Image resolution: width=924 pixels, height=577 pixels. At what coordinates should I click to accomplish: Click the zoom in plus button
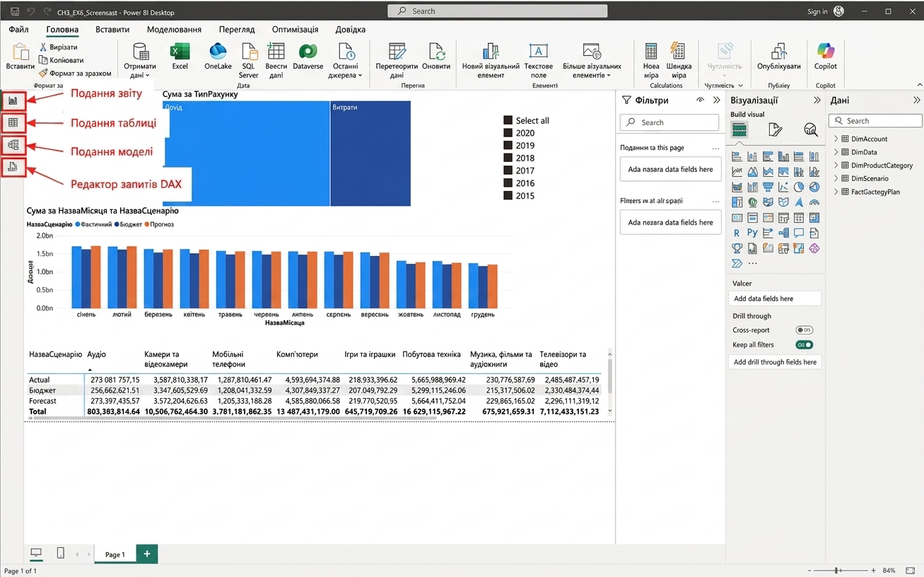[874, 570]
